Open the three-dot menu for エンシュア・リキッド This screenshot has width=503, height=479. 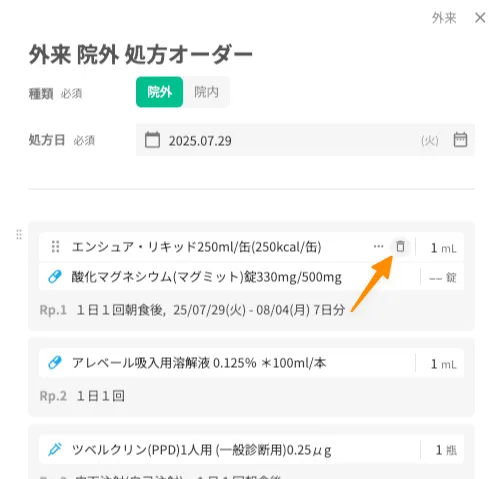[378, 247]
